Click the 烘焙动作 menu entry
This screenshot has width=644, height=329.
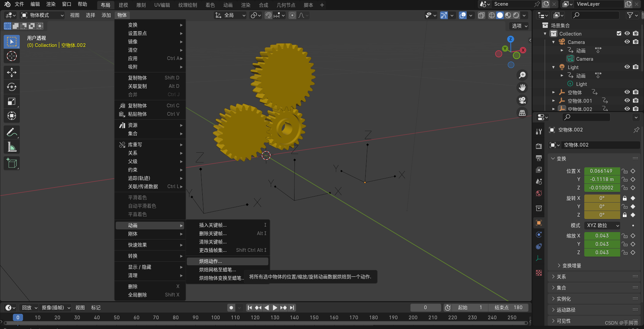(x=210, y=261)
